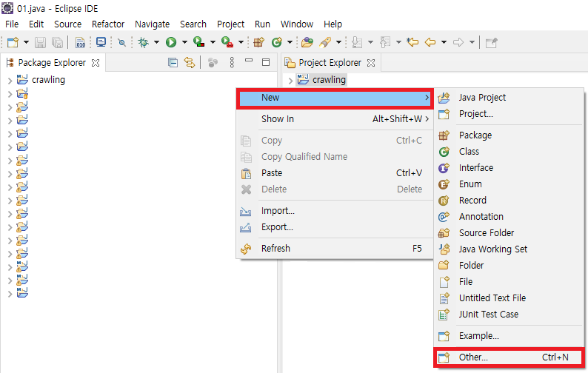Select Export... in the context menu
Screen dimensions: 588x373
[335, 226]
